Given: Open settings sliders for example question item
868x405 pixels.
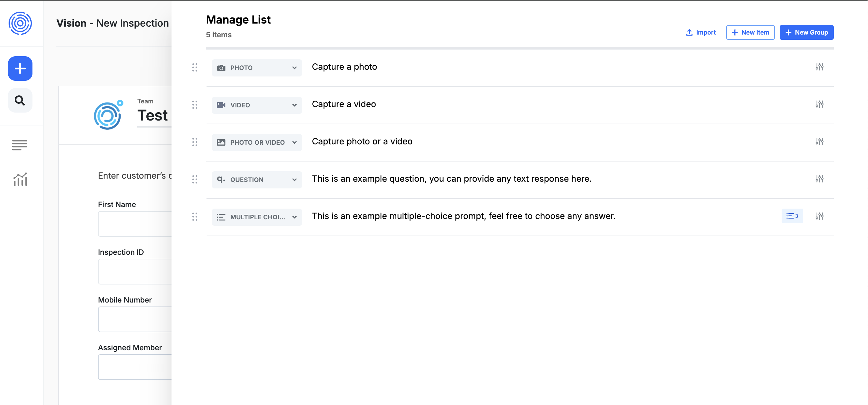Looking at the screenshot, I should pyautogui.click(x=819, y=179).
